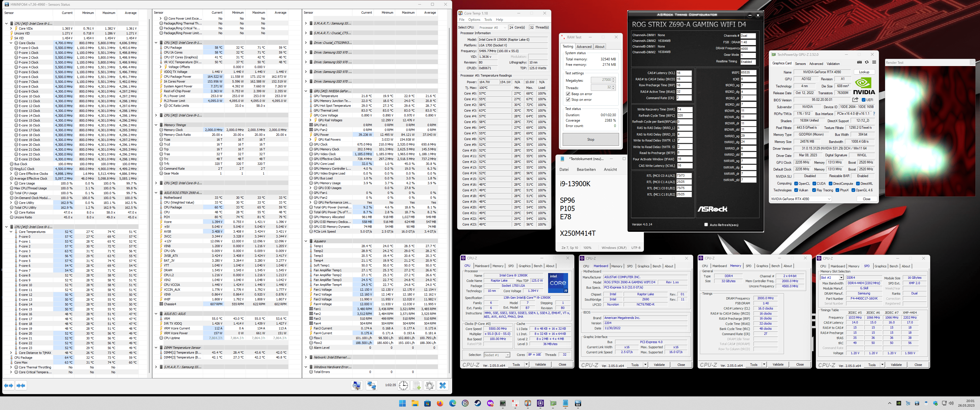The width and height of the screenshot is (980, 410).
Task: Close HWiNFO sensors with blue X icon
Action: pyautogui.click(x=442, y=385)
